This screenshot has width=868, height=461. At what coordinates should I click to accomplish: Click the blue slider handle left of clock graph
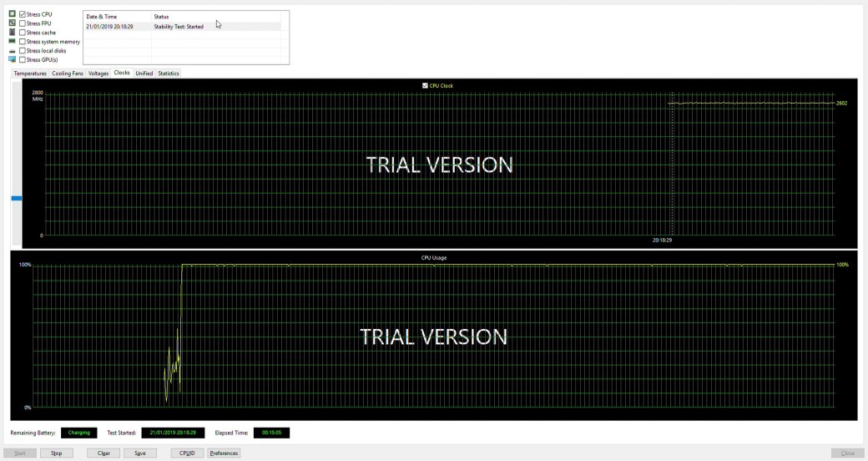pos(17,198)
